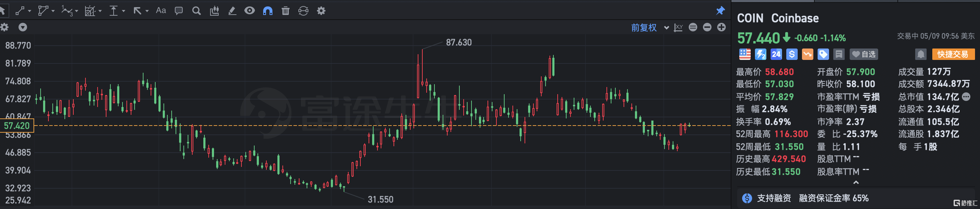Click the 57.420 price axis label

pos(17,126)
